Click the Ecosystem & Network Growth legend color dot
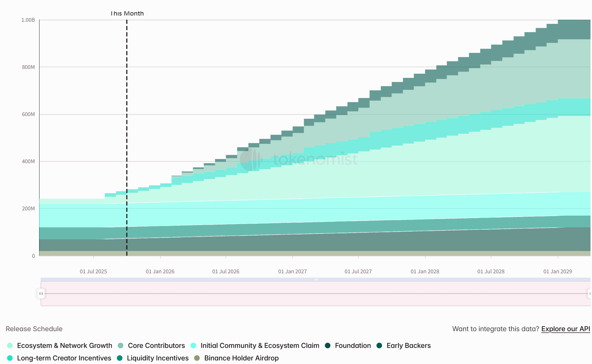Viewport: 592px width, 364px height. pyautogui.click(x=10, y=346)
